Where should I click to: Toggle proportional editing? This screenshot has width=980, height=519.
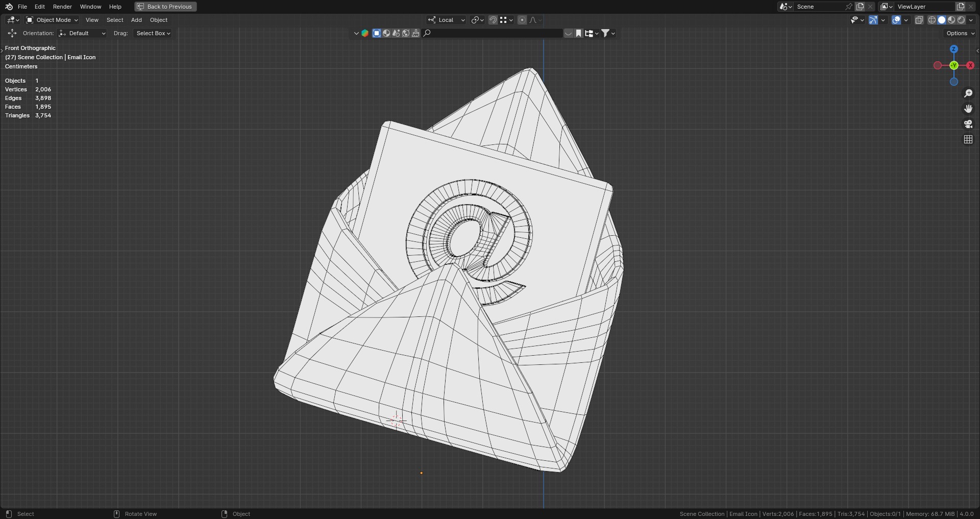[x=522, y=20]
